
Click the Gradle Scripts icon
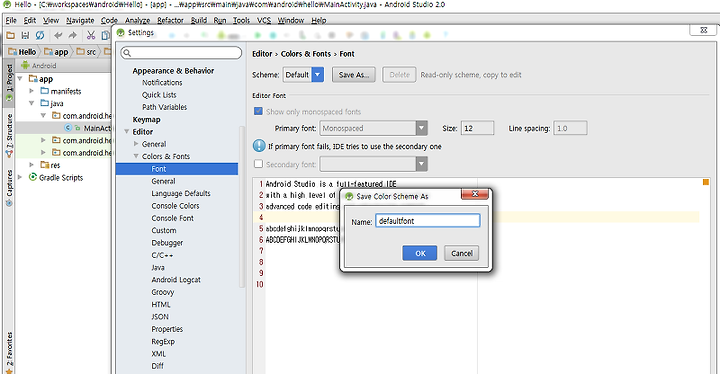click(33, 177)
